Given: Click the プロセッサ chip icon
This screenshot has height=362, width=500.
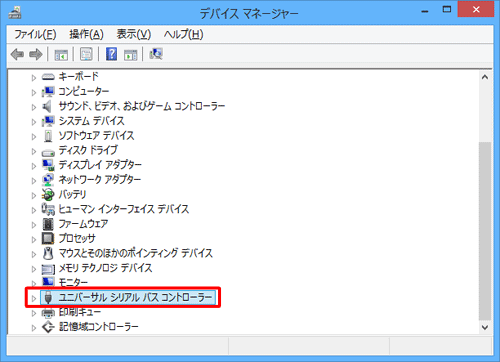Looking at the screenshot, I should [48, 238].
